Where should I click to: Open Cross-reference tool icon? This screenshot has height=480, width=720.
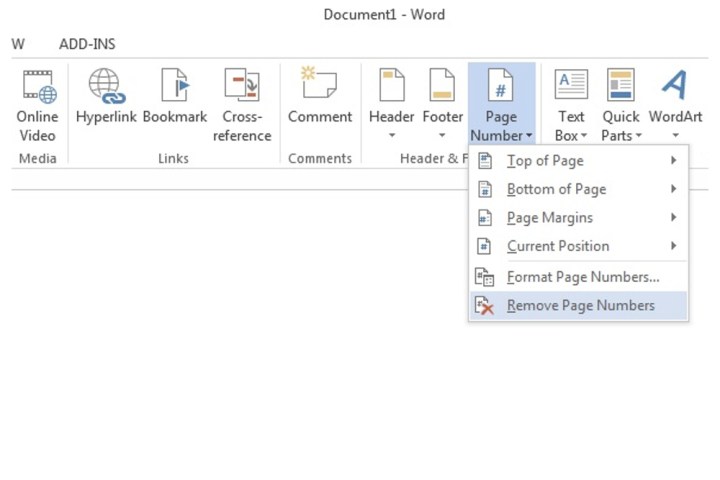click(x=242, y=85)
